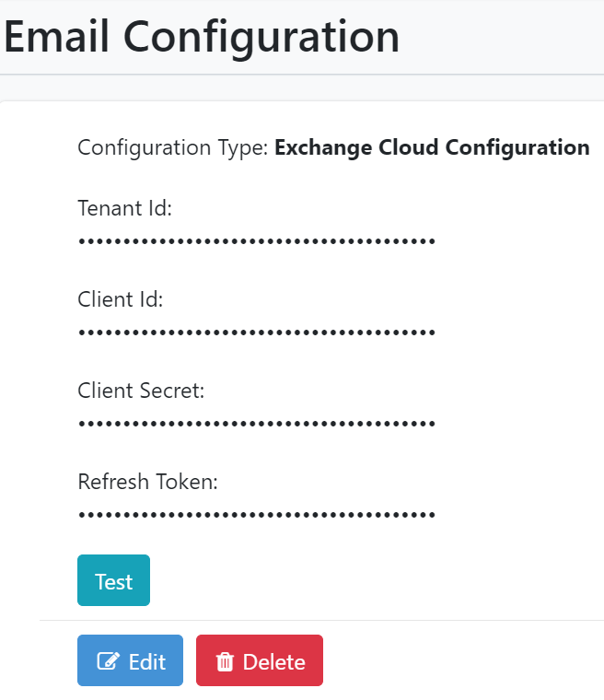Click the Client Id label
Image resolution: width=604 pixels, height=700 pixels.
tap(121, 299)
